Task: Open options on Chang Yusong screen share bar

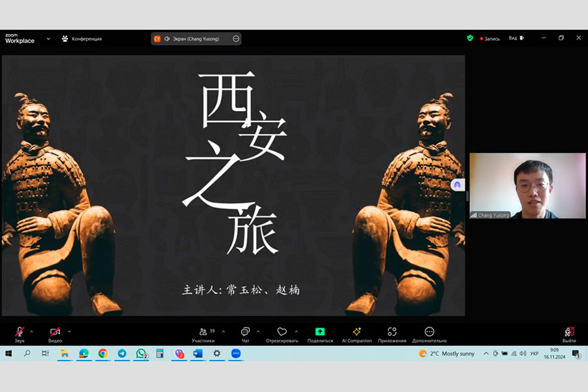Action: (236, 39)
